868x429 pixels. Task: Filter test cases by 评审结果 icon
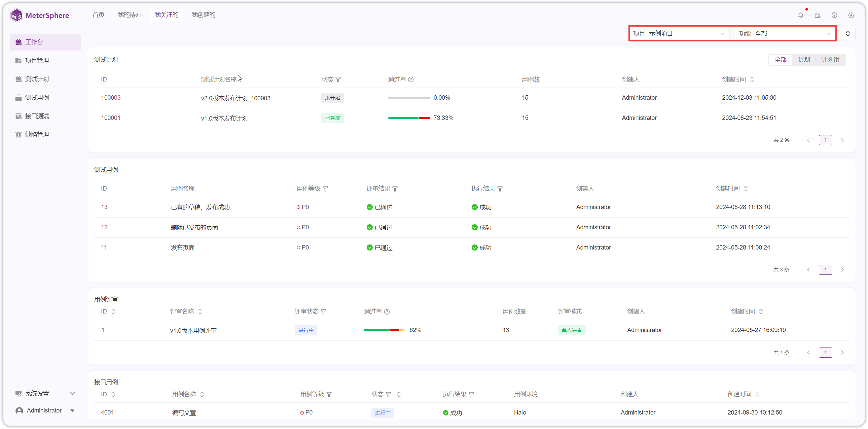[395, 189]
